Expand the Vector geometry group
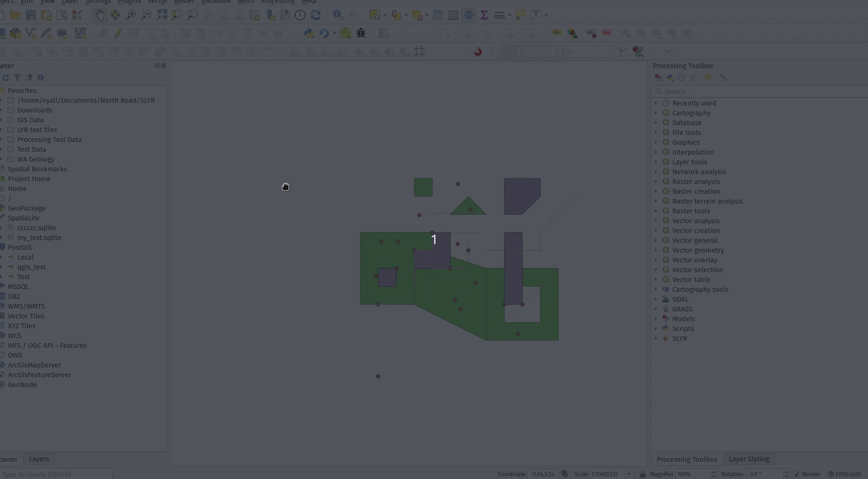Image resolution: width=868 pixels, height=479 pixels. click(x=656, y=250)
